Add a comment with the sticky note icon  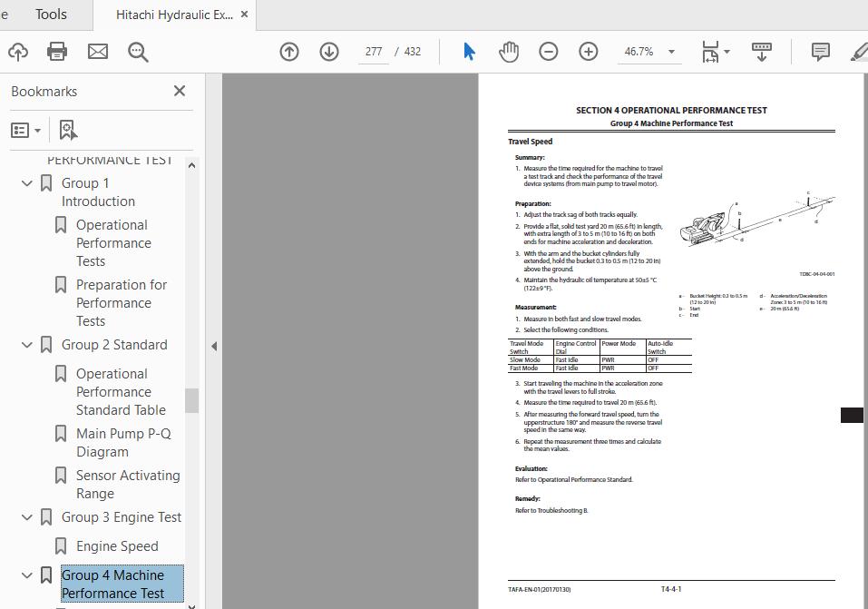[x=820, y=52]
